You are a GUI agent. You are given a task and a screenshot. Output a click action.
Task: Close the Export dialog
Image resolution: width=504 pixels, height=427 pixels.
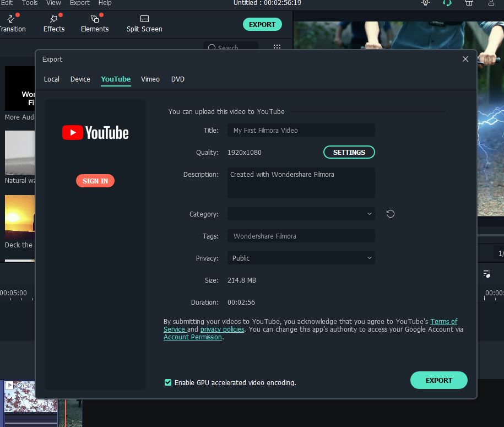[465, 59]
